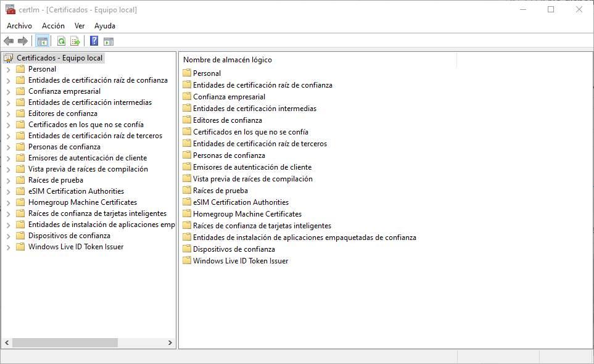The image size is (594, 364).
Task: Toggle the show/hide action pane icon
Action: pos(109,41)
